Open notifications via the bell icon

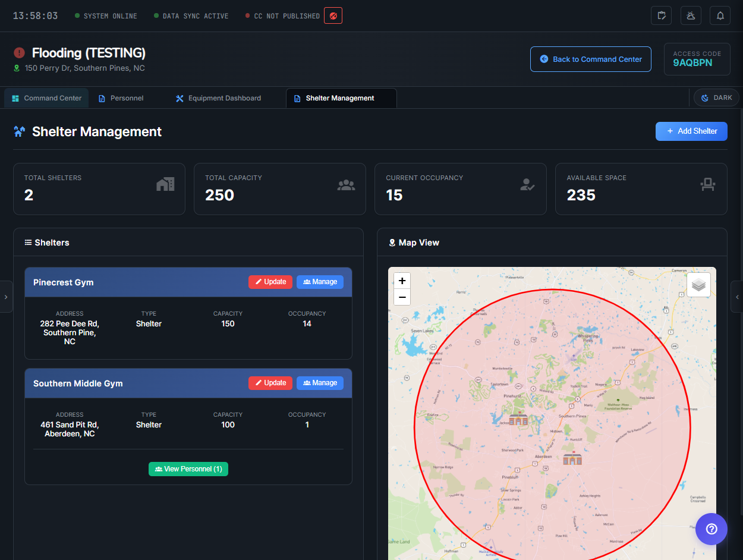(720, 15)
